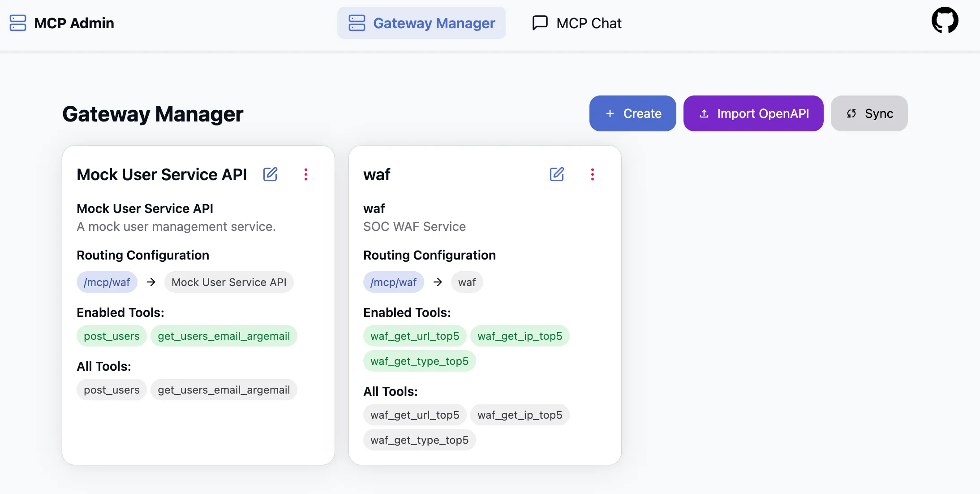The height and width of the screenshot is (494, 980).
Task: Open the GitHub repository icon
Action: [945, 20]
